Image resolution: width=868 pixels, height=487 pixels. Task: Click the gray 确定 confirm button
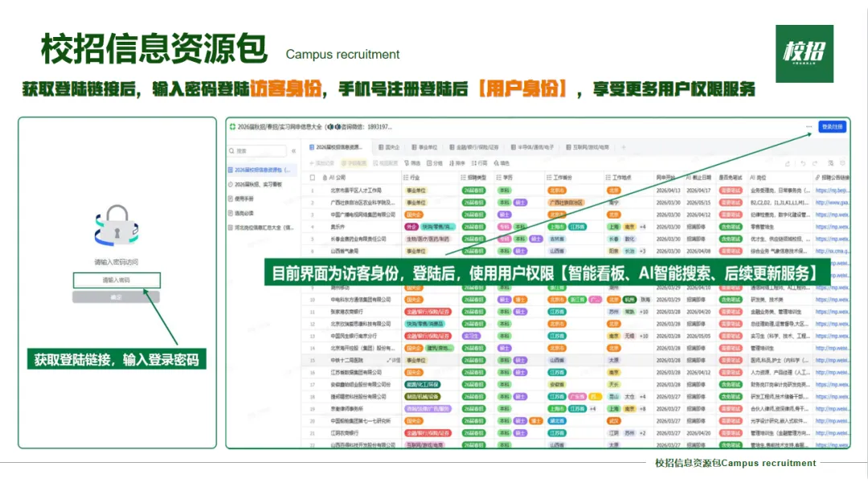tap(117, 297)
